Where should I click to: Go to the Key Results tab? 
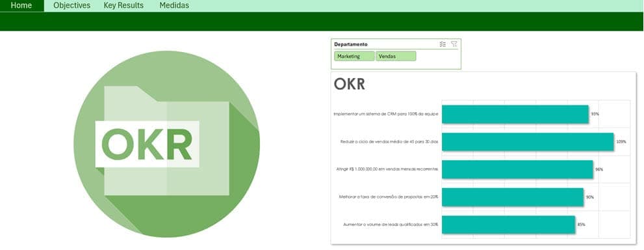(x=123, y=6)
